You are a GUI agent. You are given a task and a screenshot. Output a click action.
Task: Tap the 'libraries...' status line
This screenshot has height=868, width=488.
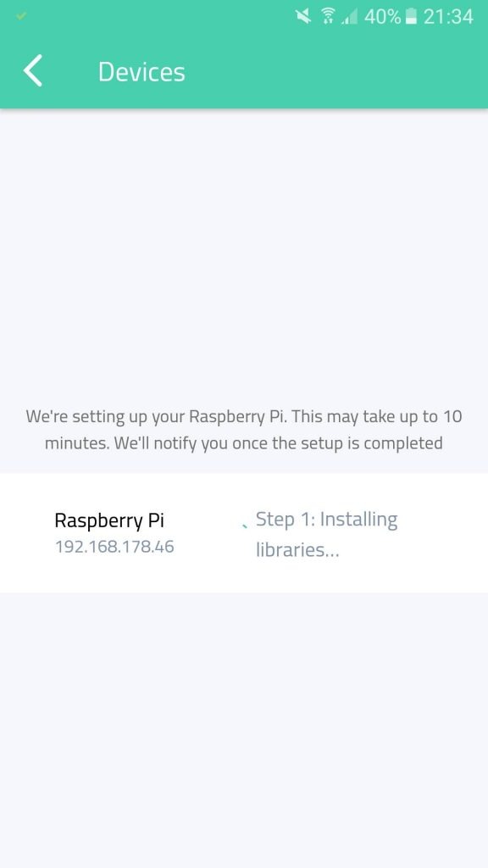click(297, 549)
